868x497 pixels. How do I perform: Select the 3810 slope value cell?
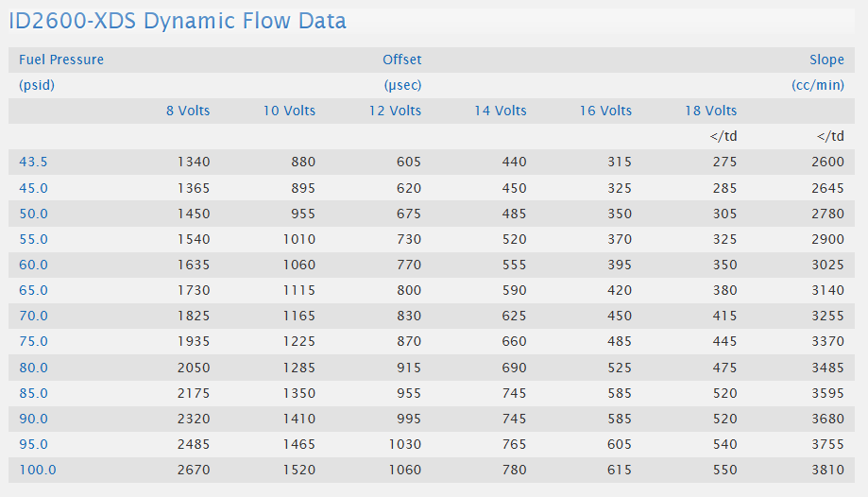click(827, 470)
